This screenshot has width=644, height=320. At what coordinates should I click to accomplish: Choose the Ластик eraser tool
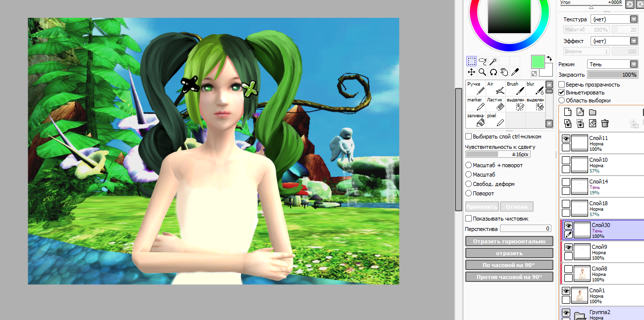click(495, 104)
